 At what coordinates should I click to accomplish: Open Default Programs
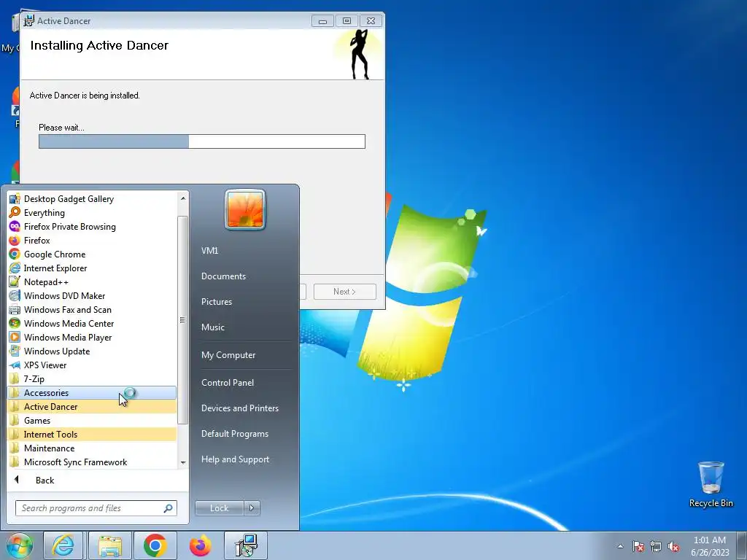click(235, 434)
